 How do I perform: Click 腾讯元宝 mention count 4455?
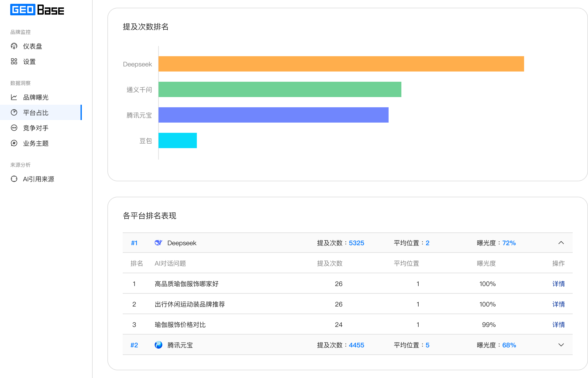pyautogui.click(x=357, y=345)
